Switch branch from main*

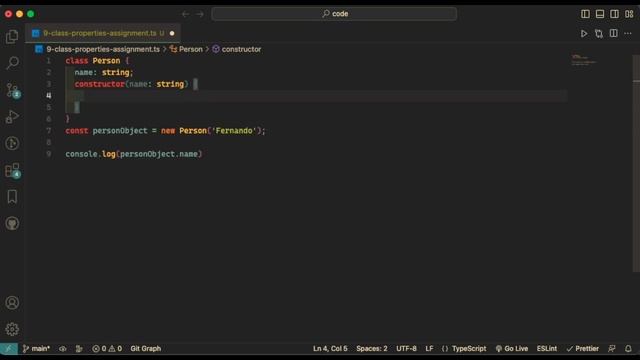36,349
